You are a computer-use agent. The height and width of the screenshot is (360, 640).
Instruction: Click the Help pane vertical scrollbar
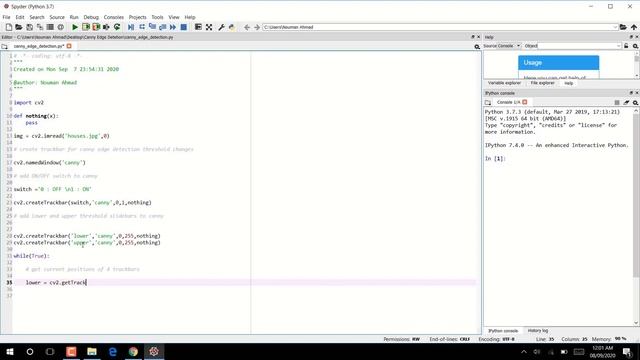pos(636,65)
